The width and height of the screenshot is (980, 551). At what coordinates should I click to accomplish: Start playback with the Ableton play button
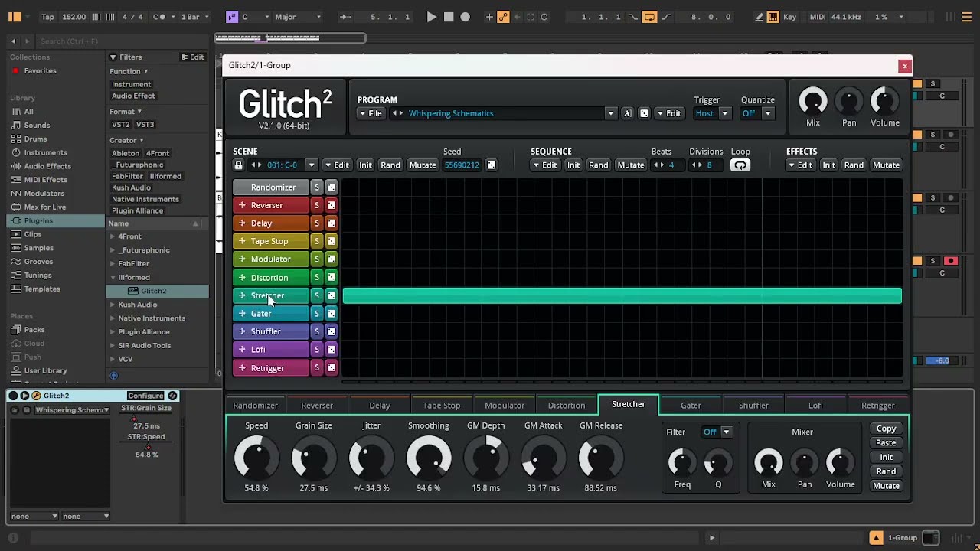(431, 17)
